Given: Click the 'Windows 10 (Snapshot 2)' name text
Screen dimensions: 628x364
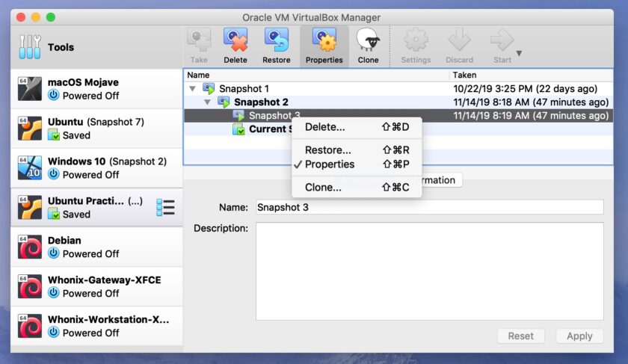Looking at the screenshot, I should [108, 161].
